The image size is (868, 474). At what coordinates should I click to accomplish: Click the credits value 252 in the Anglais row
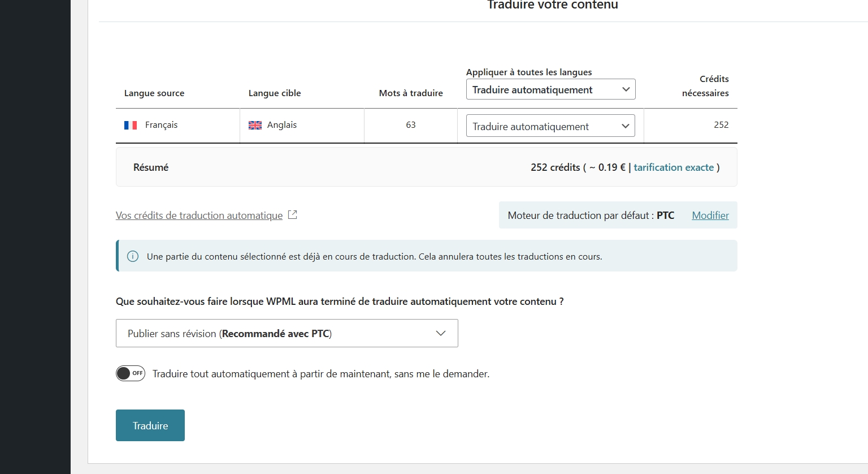coord(721,125)
